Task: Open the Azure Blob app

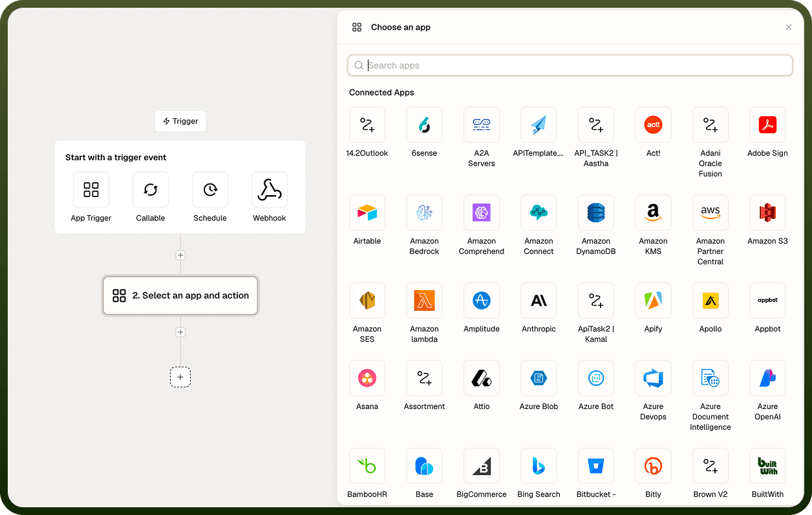Action: click(539, 378)
